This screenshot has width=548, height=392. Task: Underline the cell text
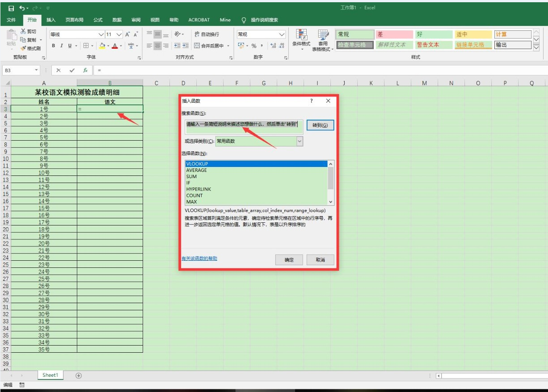pos(69,46)
